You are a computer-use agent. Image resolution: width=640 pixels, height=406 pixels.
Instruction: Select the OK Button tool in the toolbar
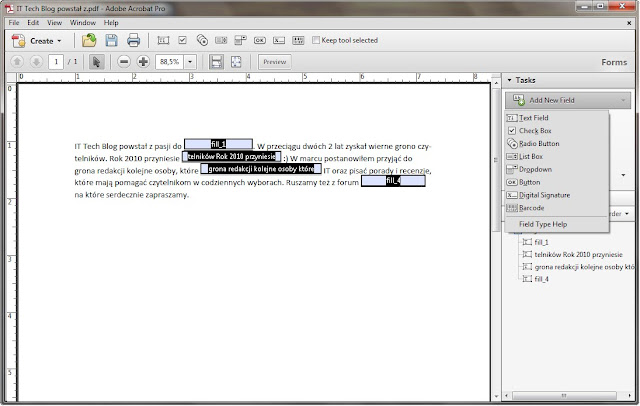click(260, 40)
